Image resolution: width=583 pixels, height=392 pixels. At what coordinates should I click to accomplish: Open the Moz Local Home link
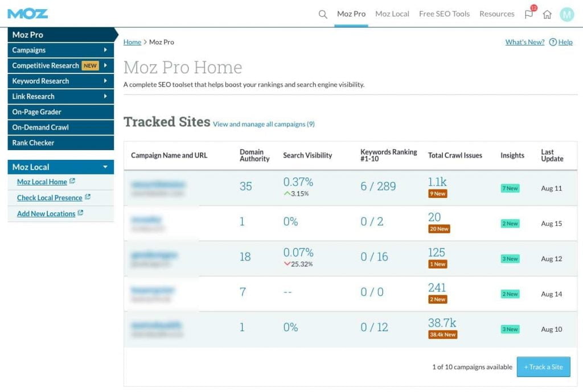coord(42,181)
